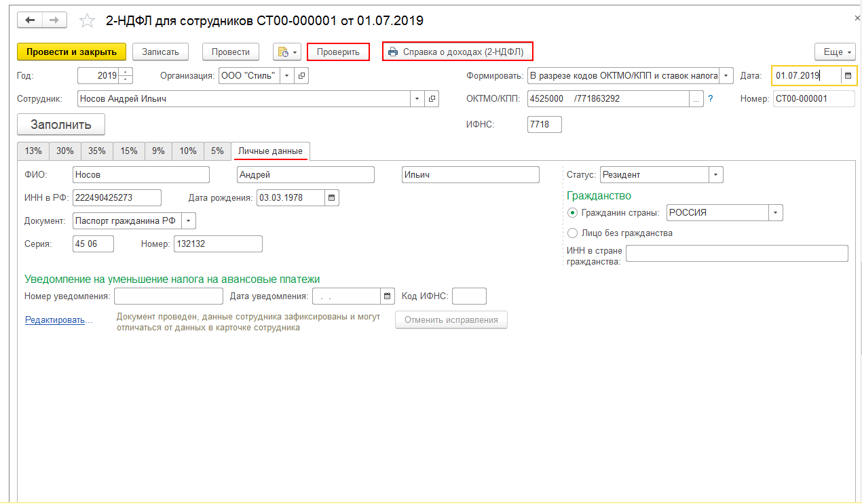The width and height of the screenshot is (862, 504).
Task: Open calendar for the Дата field
Action: coord(848,76)
